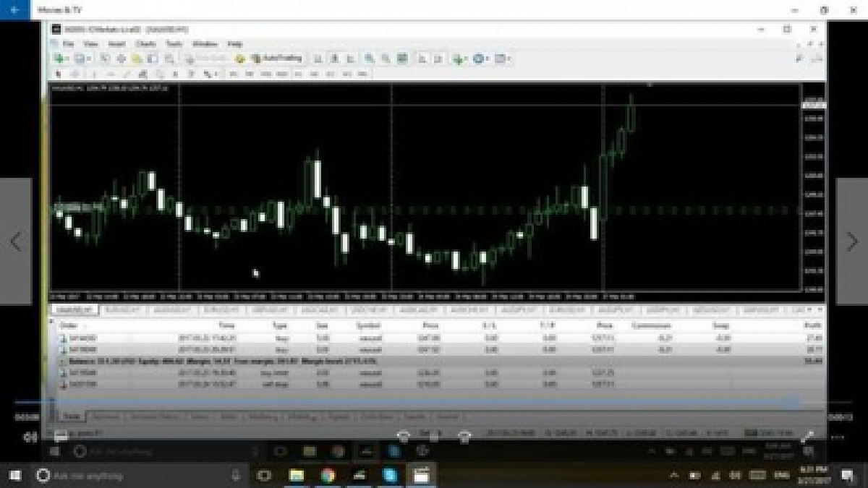Toggle the AutoTrading button

[276, 58]
